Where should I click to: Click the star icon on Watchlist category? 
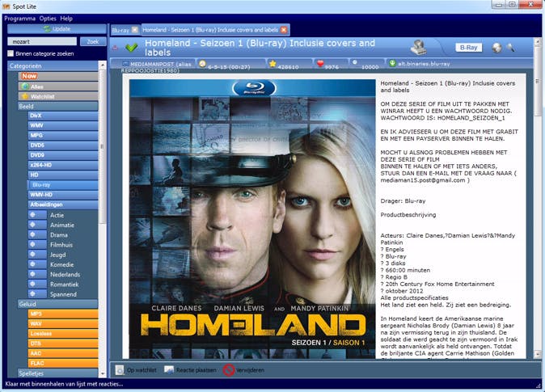(25, 96)
